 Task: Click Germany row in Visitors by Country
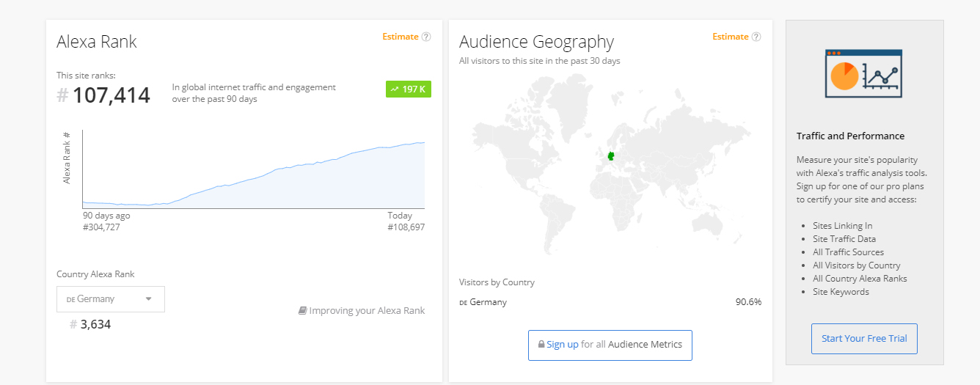point(610,302)
